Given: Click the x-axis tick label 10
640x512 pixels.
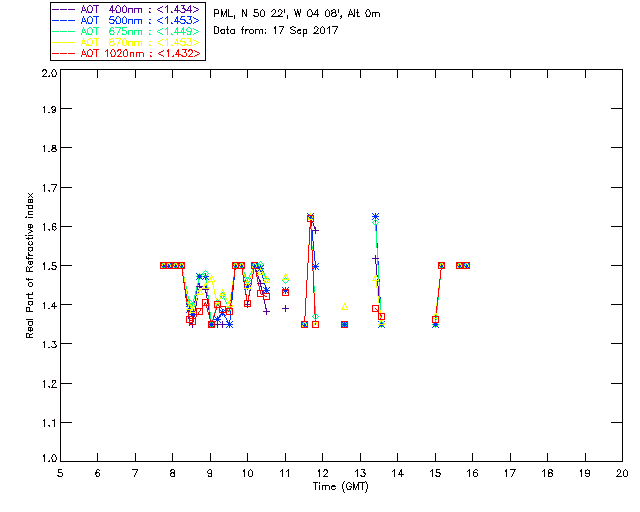Looking at the screenshot, I should 247,473.
